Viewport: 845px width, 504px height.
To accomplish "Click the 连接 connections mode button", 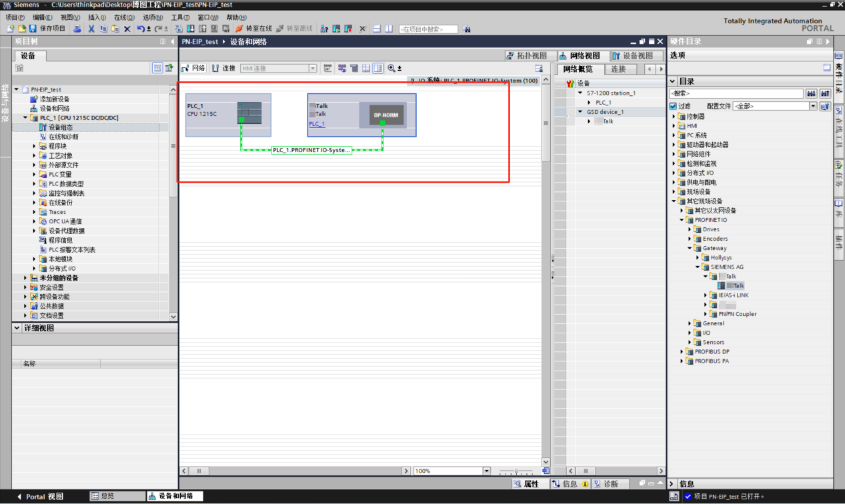I will point(224,68).
